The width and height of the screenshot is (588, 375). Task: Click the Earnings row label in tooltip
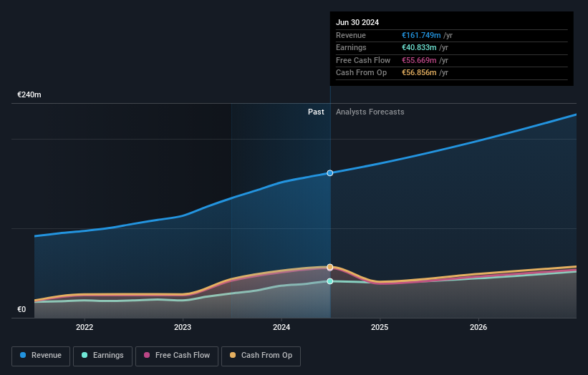[351, 47]
